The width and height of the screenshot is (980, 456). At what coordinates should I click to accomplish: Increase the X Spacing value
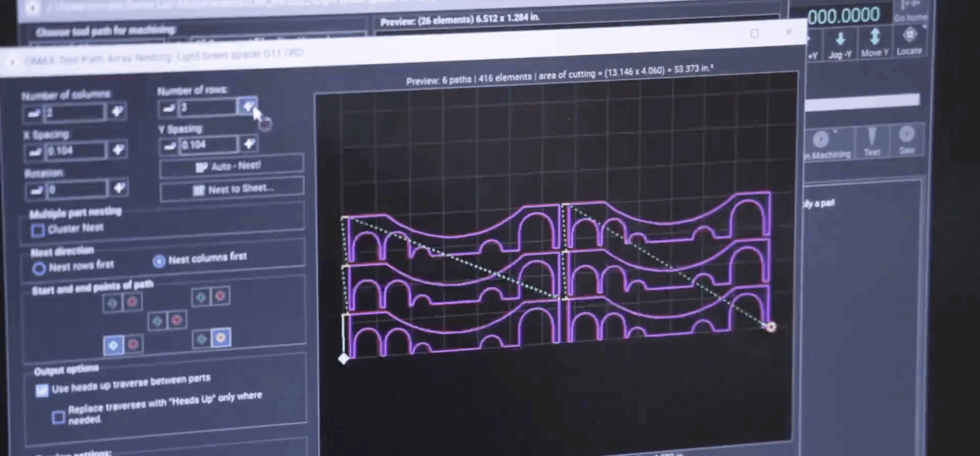coord(118,149)
